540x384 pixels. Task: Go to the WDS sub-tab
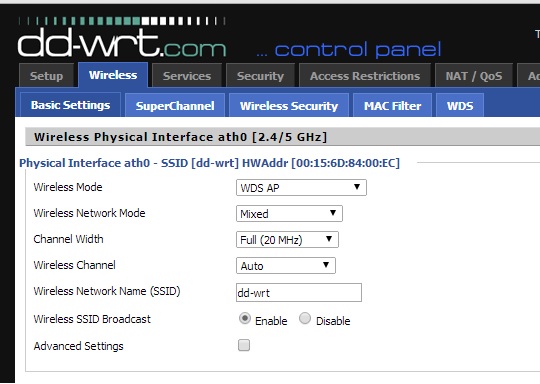(x=460, y=105)
